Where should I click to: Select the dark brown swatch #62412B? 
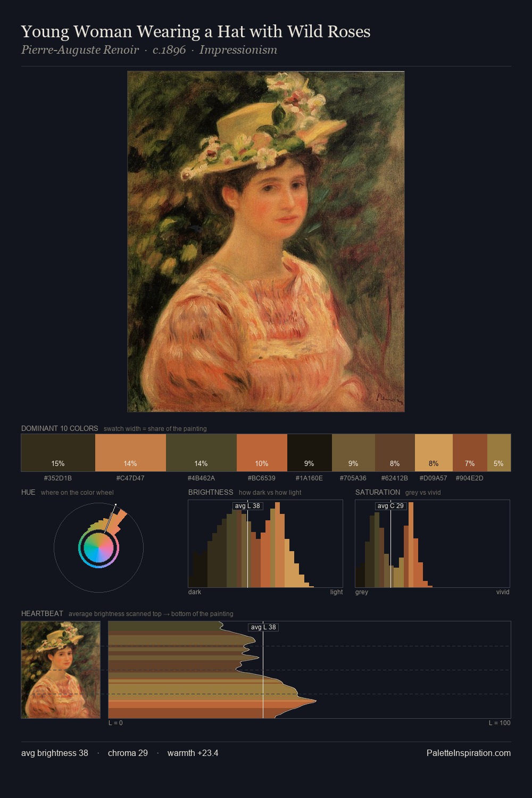(395, 453)
